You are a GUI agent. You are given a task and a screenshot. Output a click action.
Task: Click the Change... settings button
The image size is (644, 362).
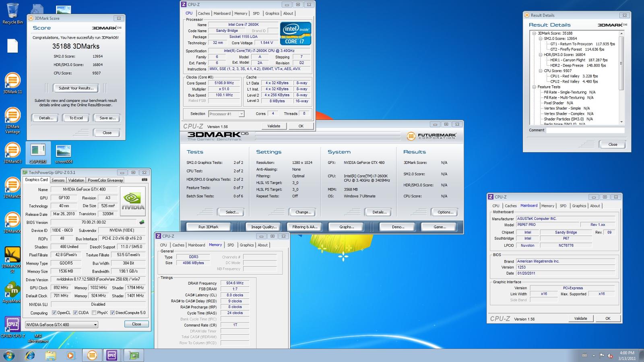[303, 212]
